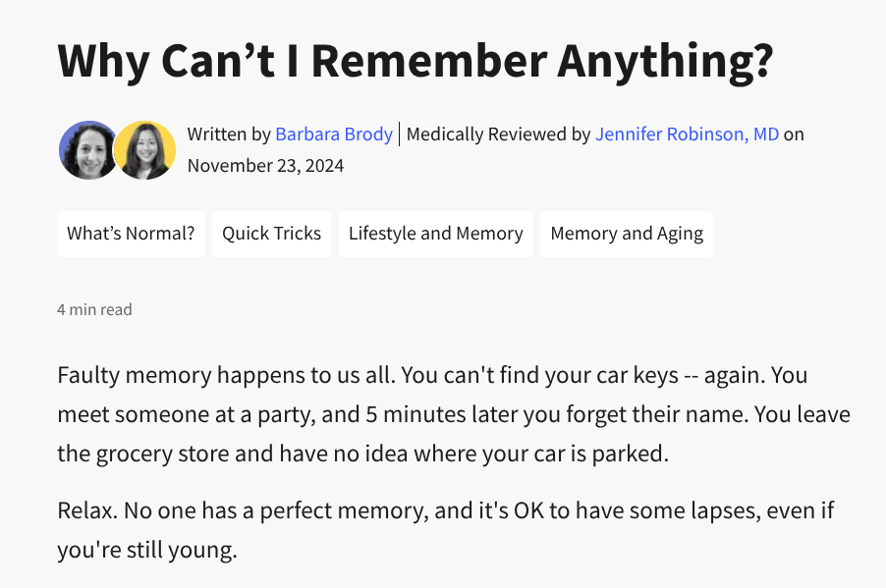The height and width of the screenshot is (588, 886).
Task: Click the article title heading
Action: coord(415,62)
